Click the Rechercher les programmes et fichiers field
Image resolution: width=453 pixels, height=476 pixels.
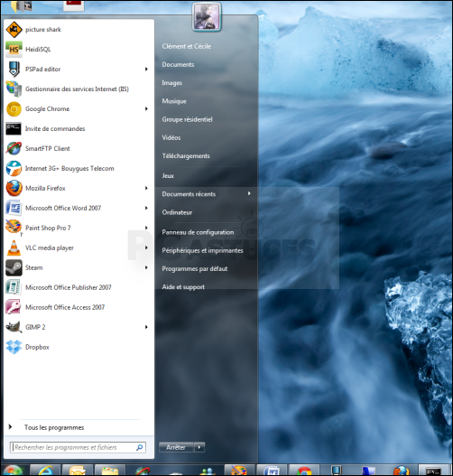pos(78,447)
